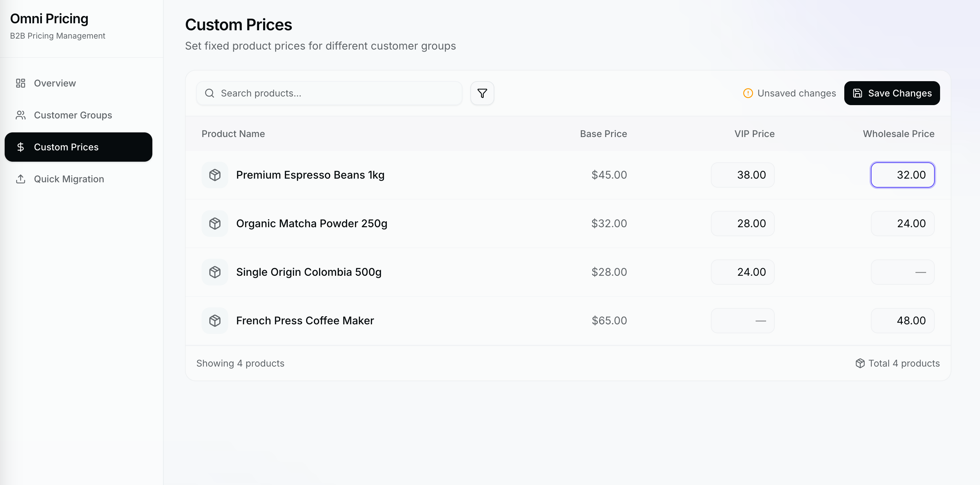Image resolution: width=980 pixels, height=485 pixels.
Task: Open the filter icon button
Action: click(482, 93)
